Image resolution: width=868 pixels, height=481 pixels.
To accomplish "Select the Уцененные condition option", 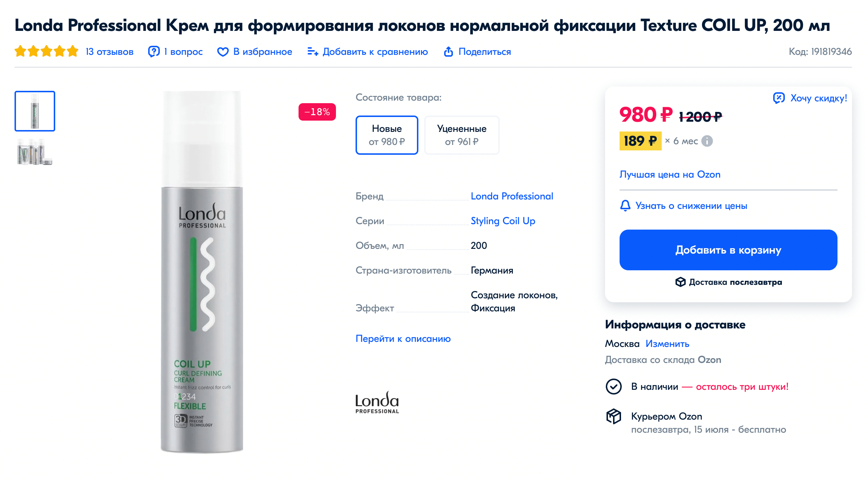I will point(462,135).
